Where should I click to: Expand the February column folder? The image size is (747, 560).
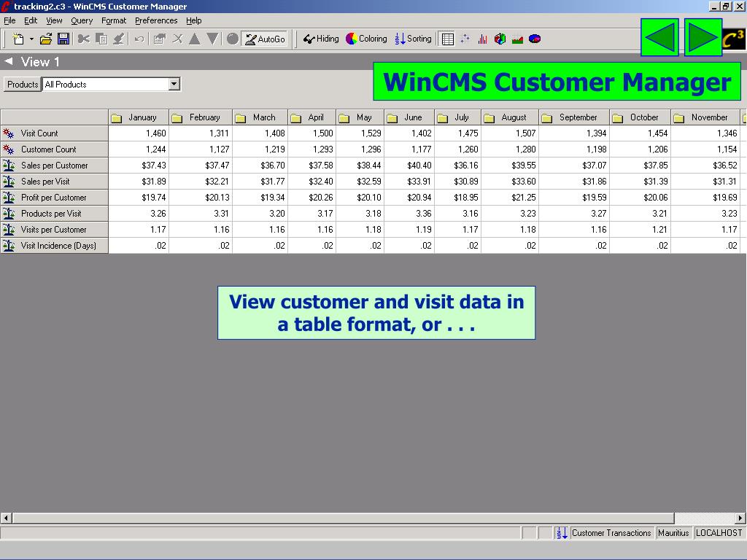177,118
